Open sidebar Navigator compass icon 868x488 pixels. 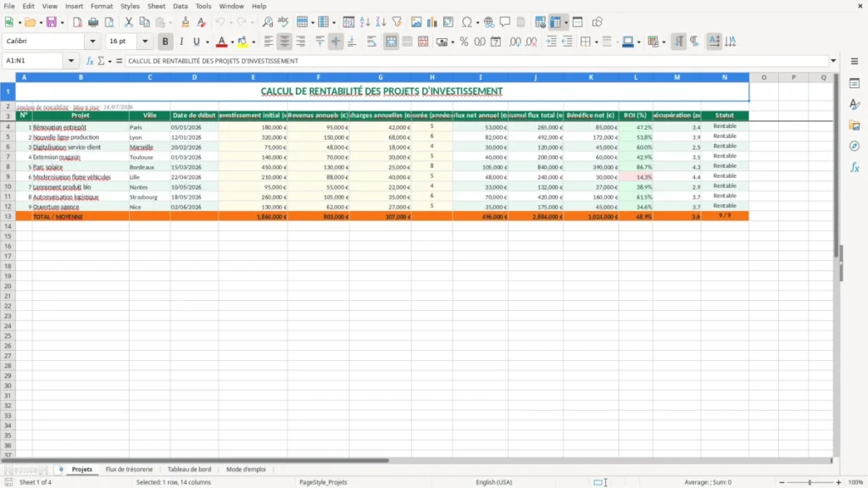point(854,146)
